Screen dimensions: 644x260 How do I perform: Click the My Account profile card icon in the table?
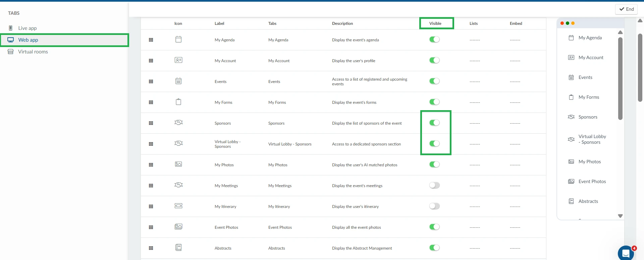(178, 60)
